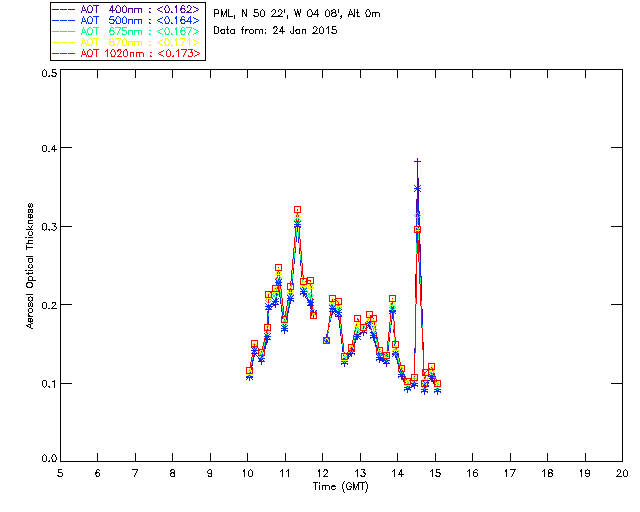
Task: Click the 0.2 y-axis tick label
Action: pos(49,305)
